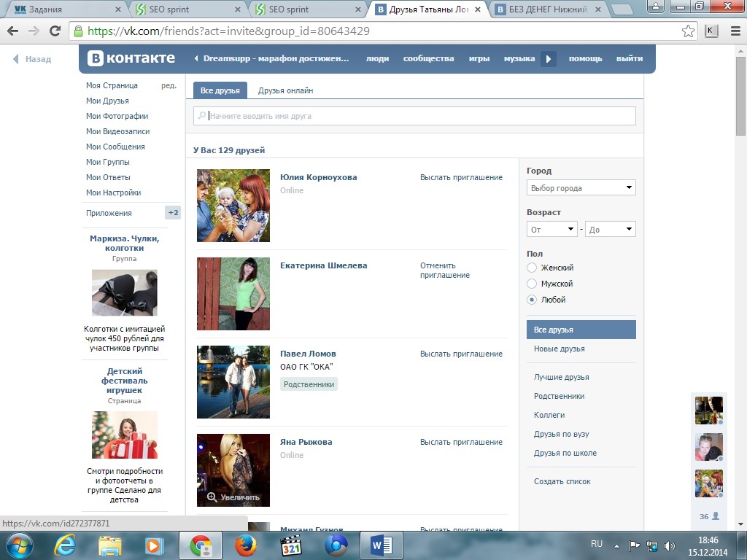Screen dimensions: 747x560
Task: Click the music player play icon
Action: point(549,58)
